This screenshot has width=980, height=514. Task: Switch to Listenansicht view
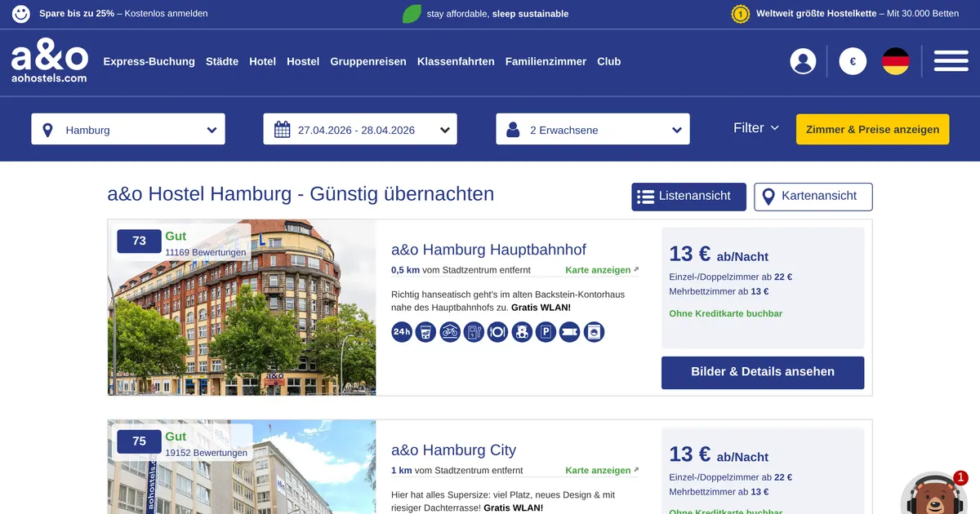688,197
